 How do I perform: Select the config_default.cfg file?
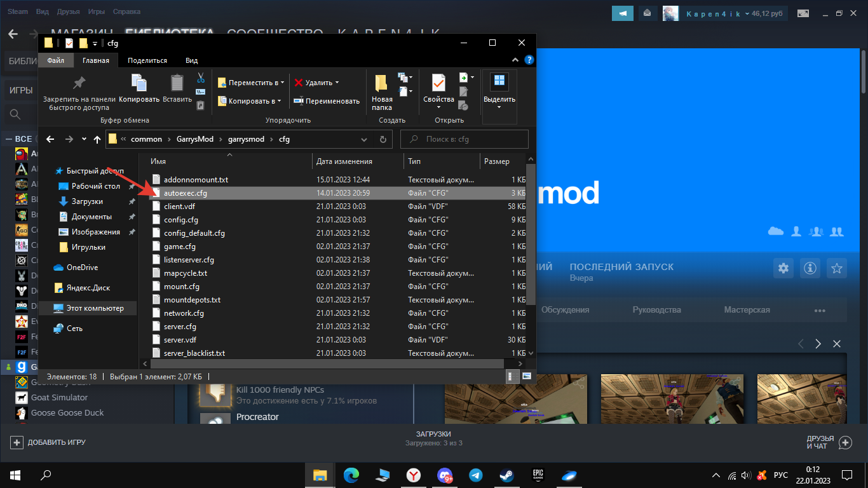[x=338, y=233]
